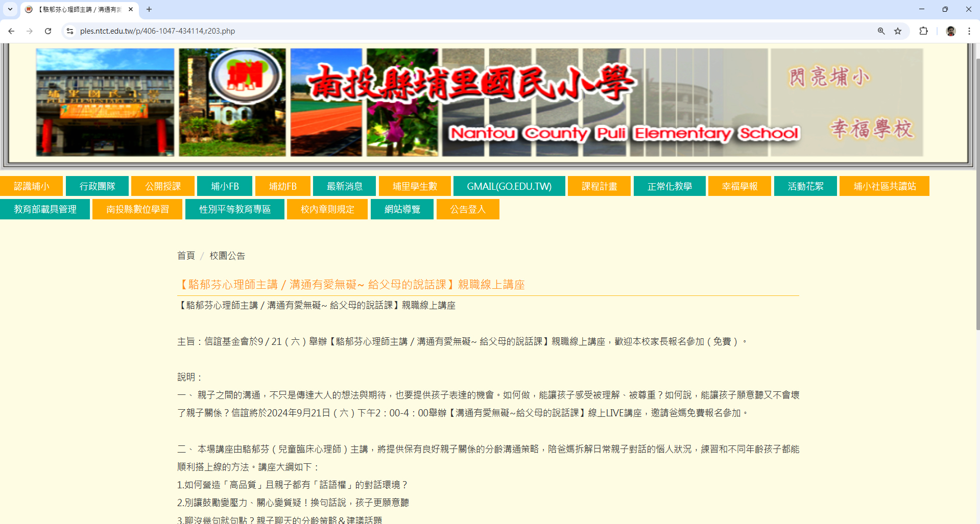Viewport: 980px width, 524px height.
Task: Open the 南投縣數位學習 menu item
Action: point(137,209)
